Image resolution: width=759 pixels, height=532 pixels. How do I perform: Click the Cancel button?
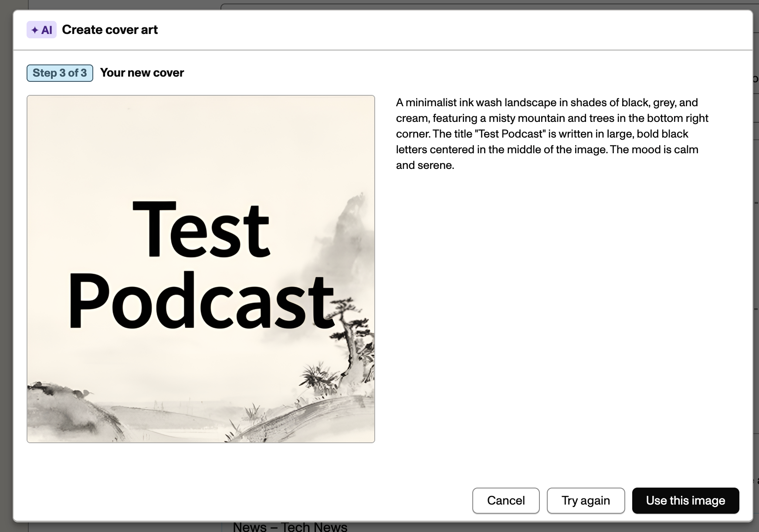pyautogui.click(x=506, y=501)
